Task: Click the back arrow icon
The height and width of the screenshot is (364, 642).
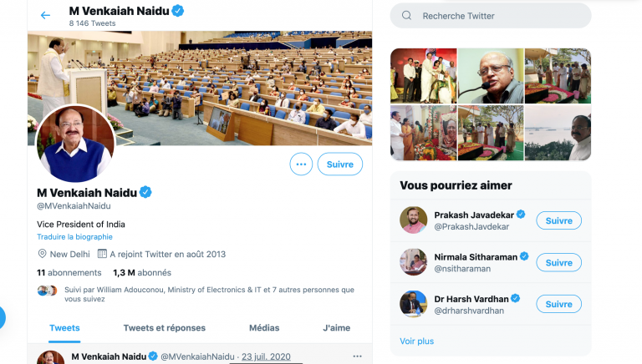Action: pyautogui.click(x=45, y=15)
